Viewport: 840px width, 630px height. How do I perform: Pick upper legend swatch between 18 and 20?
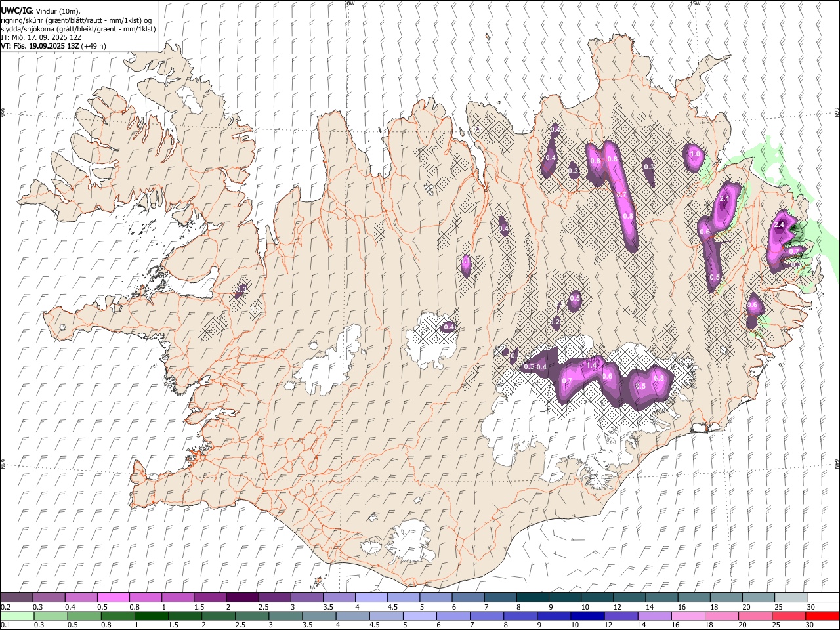726,597
